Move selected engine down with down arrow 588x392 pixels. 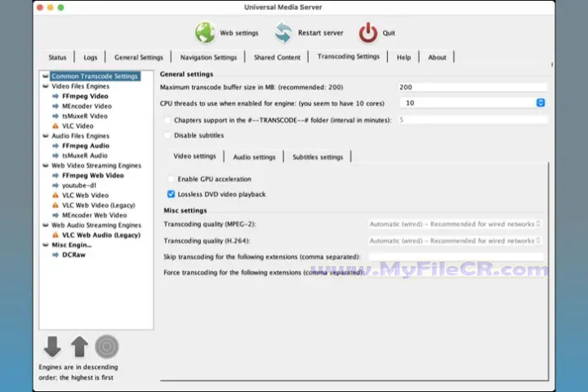[x=52, y=346]
